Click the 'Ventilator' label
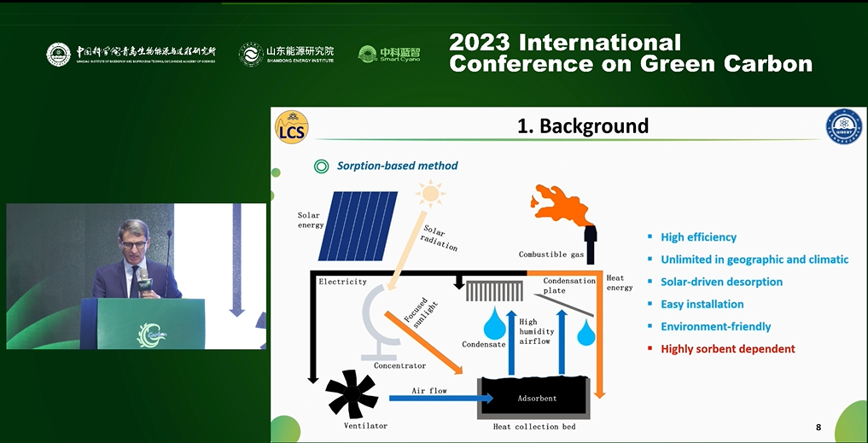Screen dimensions: 868x443 point(365,426)
